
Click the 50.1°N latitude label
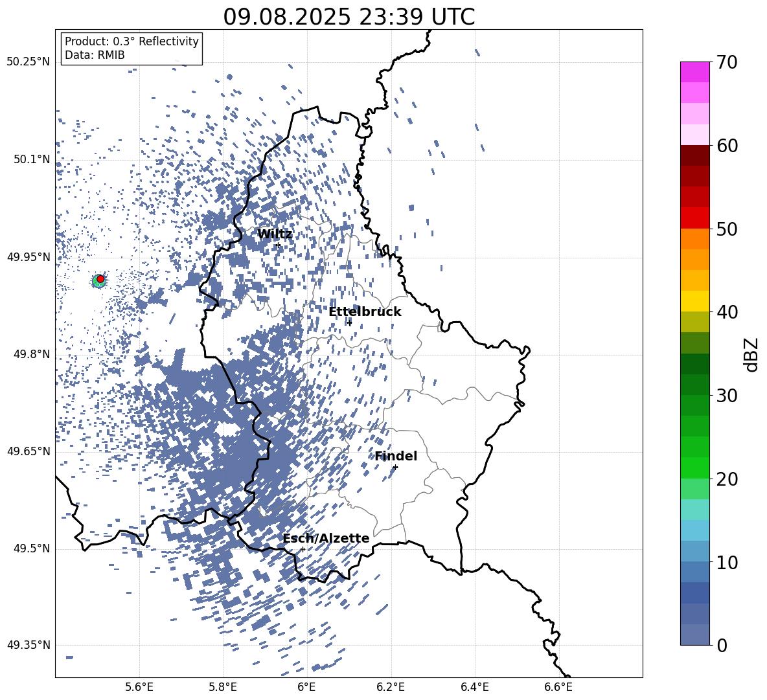click(x=31, y=160)
